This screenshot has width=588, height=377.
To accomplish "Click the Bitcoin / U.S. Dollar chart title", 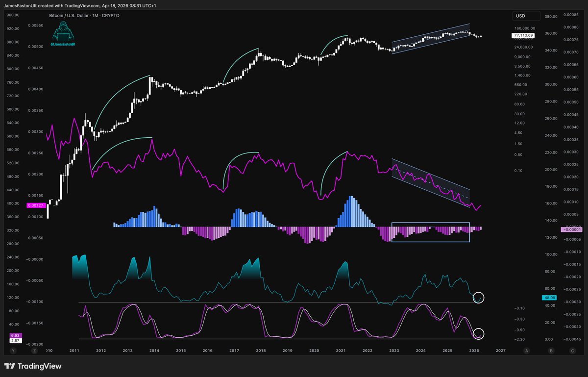I will [84, 16].
